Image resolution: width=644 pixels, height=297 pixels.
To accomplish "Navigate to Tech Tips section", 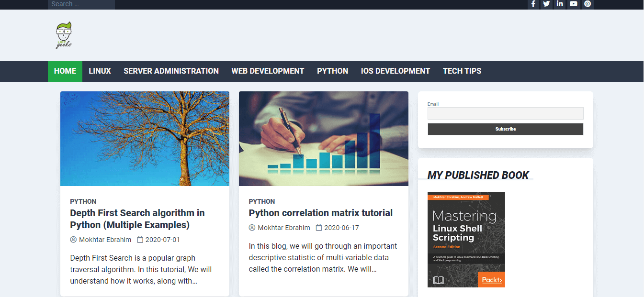I will 462,71.
